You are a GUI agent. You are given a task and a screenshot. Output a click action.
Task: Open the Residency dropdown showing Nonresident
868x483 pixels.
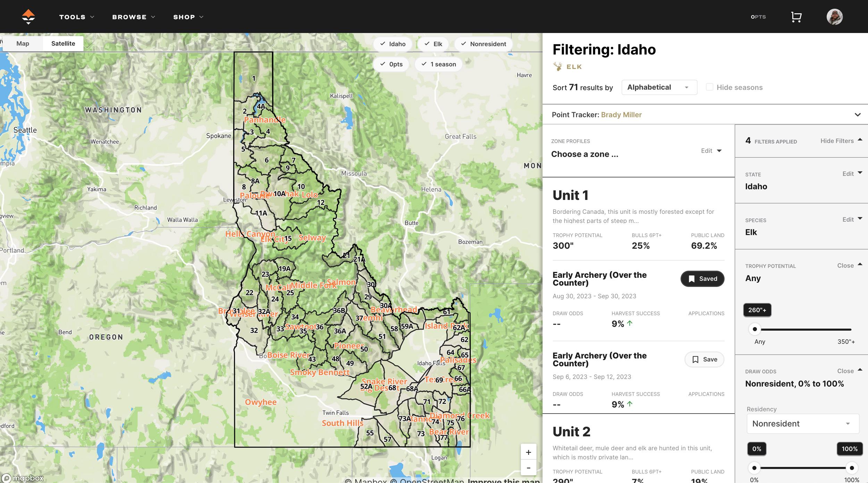point(802,424)
